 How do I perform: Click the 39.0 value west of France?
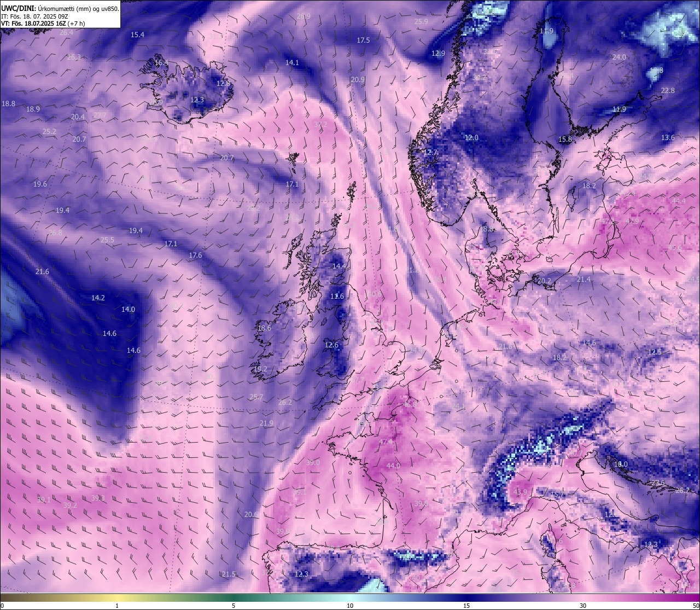pyautogui.click(x=313, y=463)
